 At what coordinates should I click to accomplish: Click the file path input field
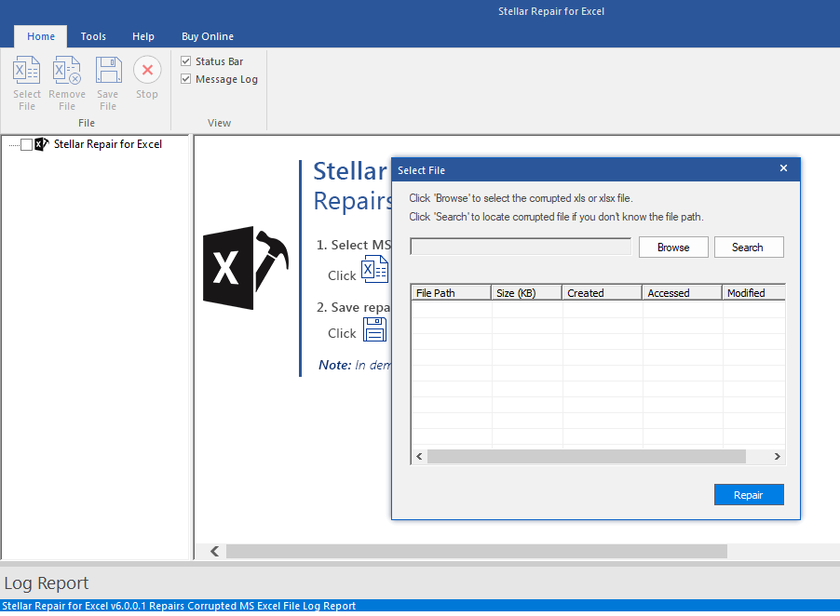[521, 247]
